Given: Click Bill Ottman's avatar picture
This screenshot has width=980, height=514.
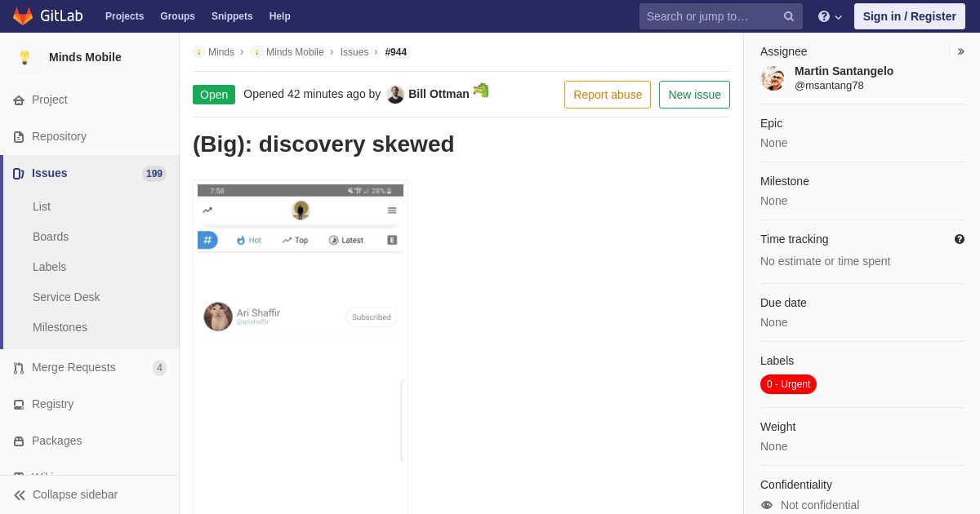Looking at the screenshot, I should coord(395,94).
